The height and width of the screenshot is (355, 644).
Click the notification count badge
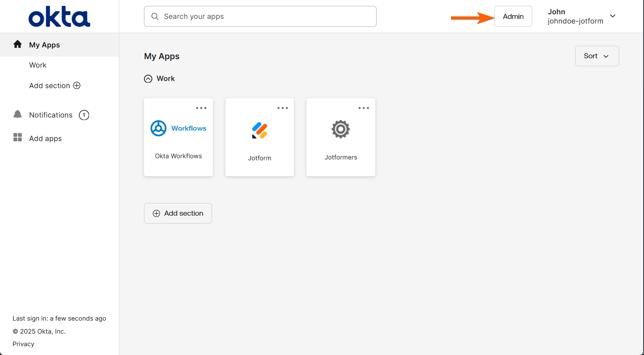[84, 115]
